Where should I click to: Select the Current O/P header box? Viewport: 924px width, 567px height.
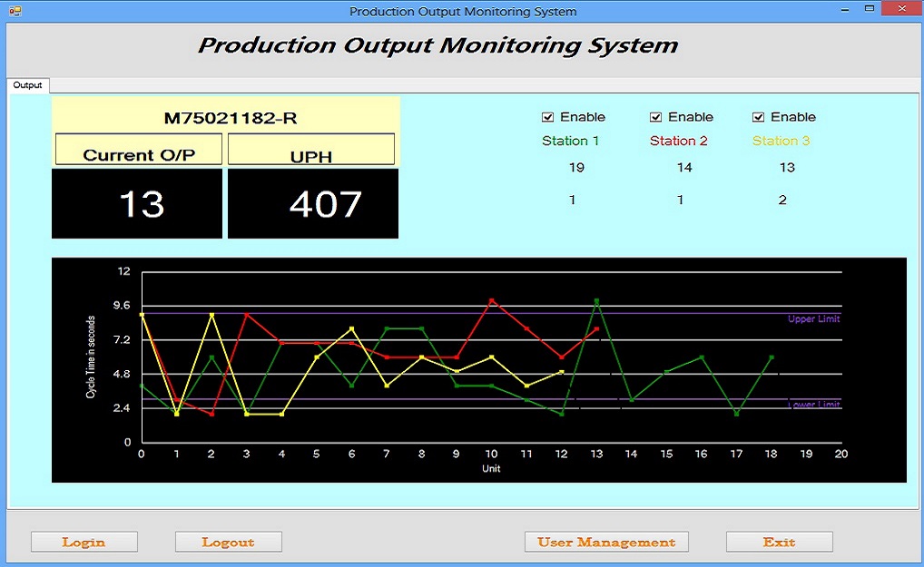(x=139, y=151)
